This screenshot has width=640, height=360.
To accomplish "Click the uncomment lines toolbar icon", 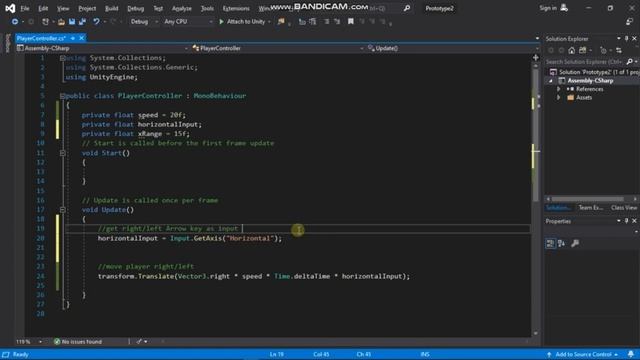I will click(337, 22).
